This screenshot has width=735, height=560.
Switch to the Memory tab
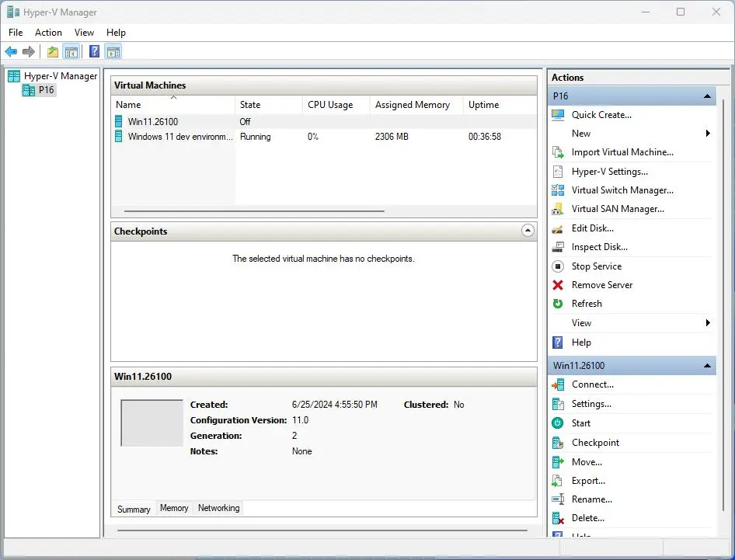pyautogui.click(x=174, y=508)
